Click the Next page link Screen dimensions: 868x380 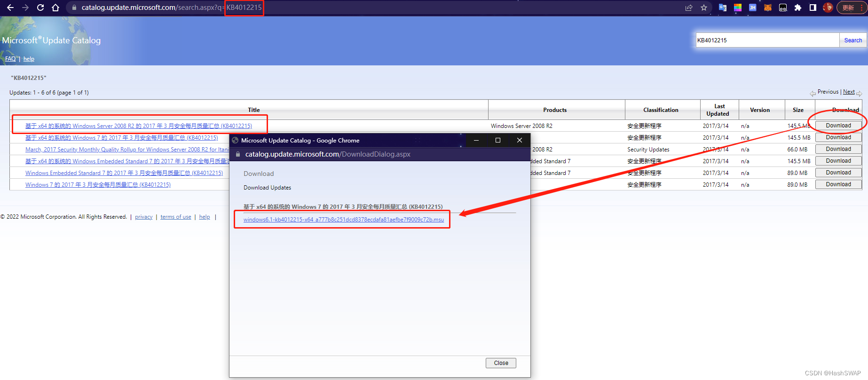point(849,92)
